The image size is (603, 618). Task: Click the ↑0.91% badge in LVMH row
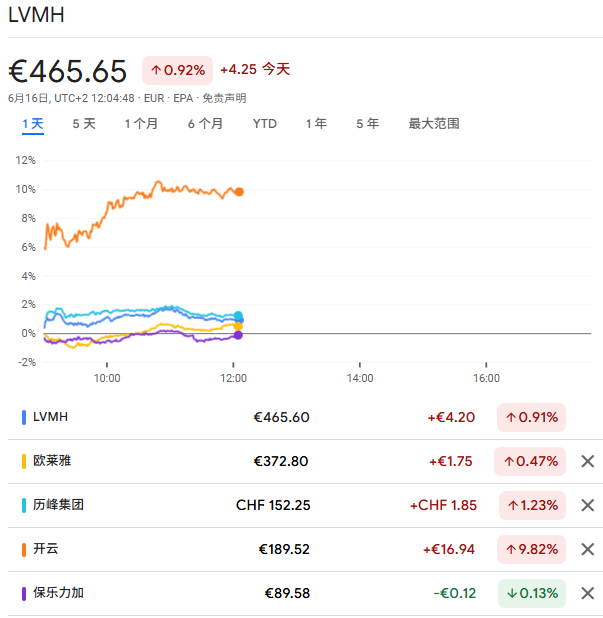click(531, 417)
